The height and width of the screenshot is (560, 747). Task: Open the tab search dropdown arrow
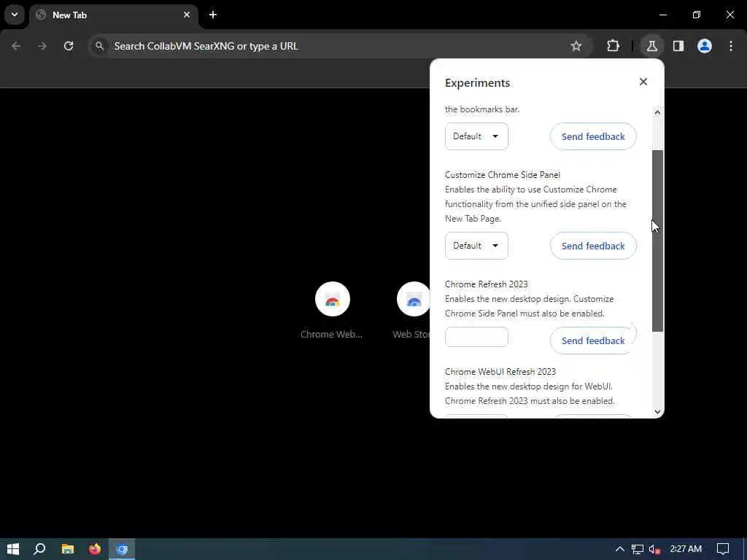15,15
